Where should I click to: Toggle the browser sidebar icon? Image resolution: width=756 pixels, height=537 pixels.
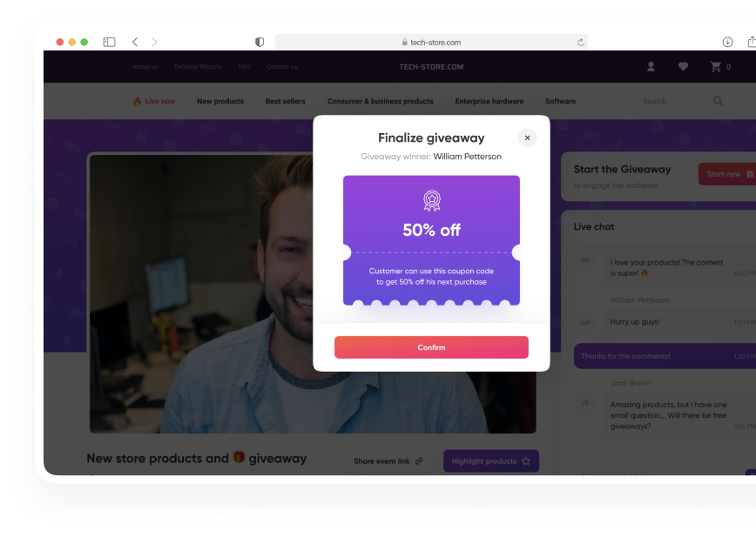click(x=110, y=42)
